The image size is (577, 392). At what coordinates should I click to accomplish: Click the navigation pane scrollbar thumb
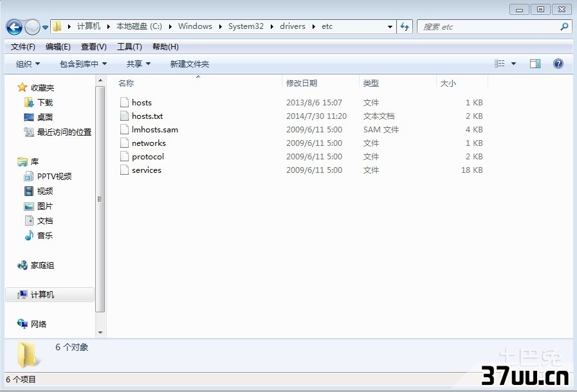(x=100, y=199)
